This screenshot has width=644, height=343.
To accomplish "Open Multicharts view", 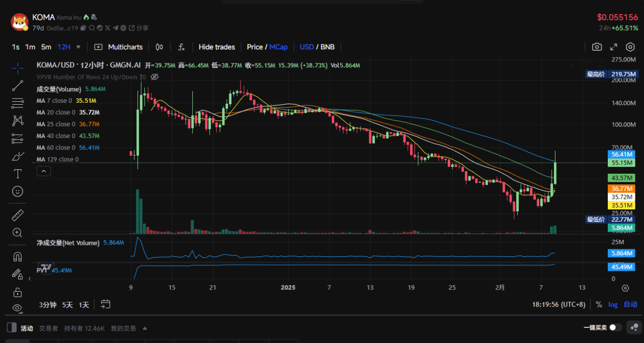I will point(119,47).
